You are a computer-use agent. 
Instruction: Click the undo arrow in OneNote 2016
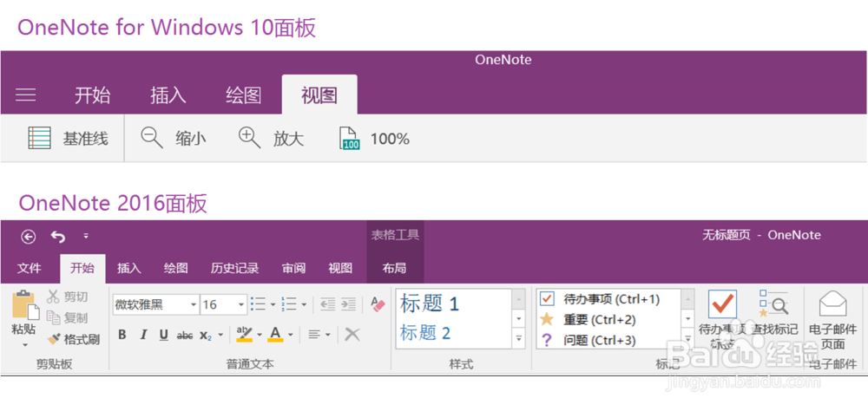coord(58,237)
